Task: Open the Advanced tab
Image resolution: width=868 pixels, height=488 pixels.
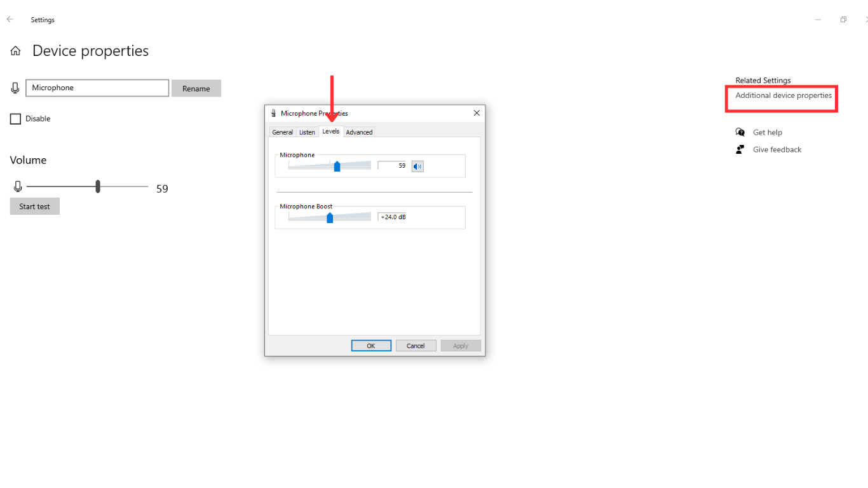Action: 359,132
